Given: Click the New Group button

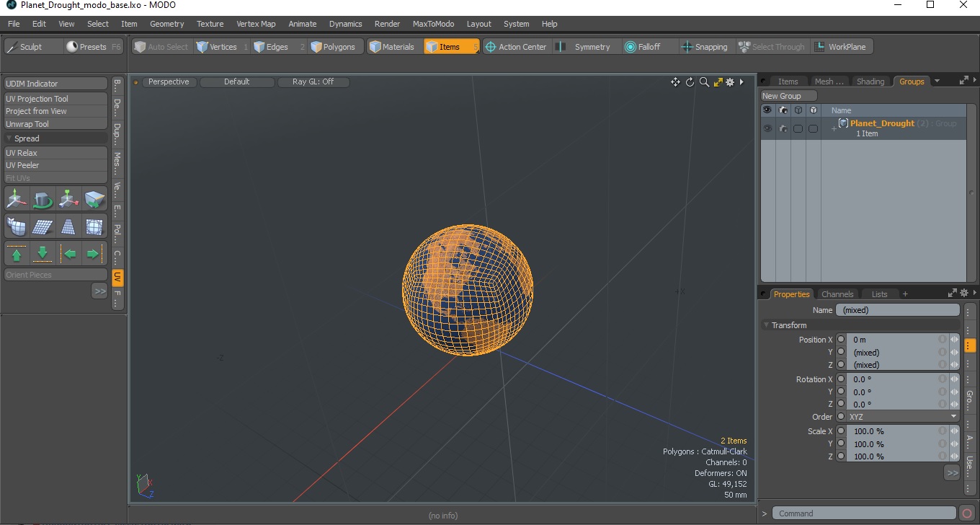Looking at the screenshot, I should point(789,96).
